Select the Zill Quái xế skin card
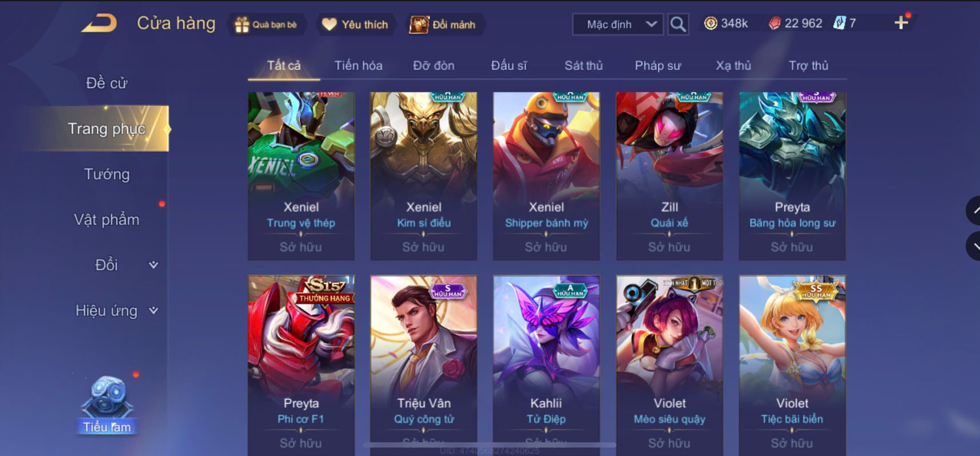980x456 pixels. pos(669,176)
